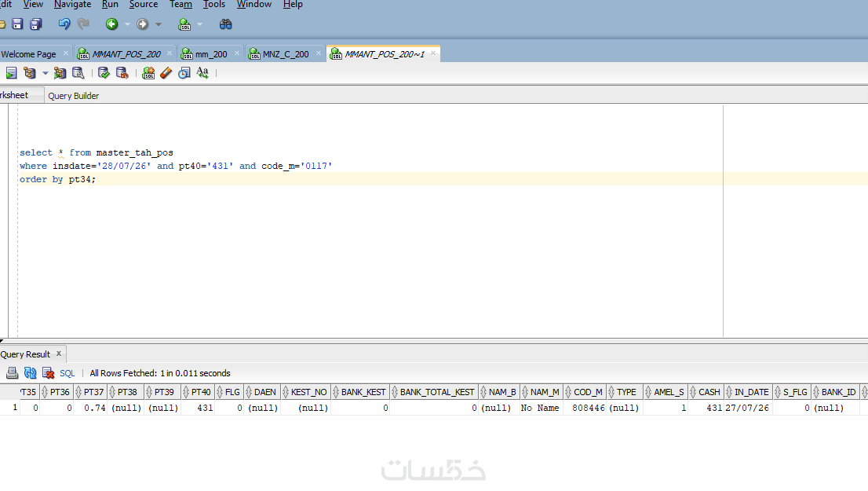Click the Autotrace icon

60,72
